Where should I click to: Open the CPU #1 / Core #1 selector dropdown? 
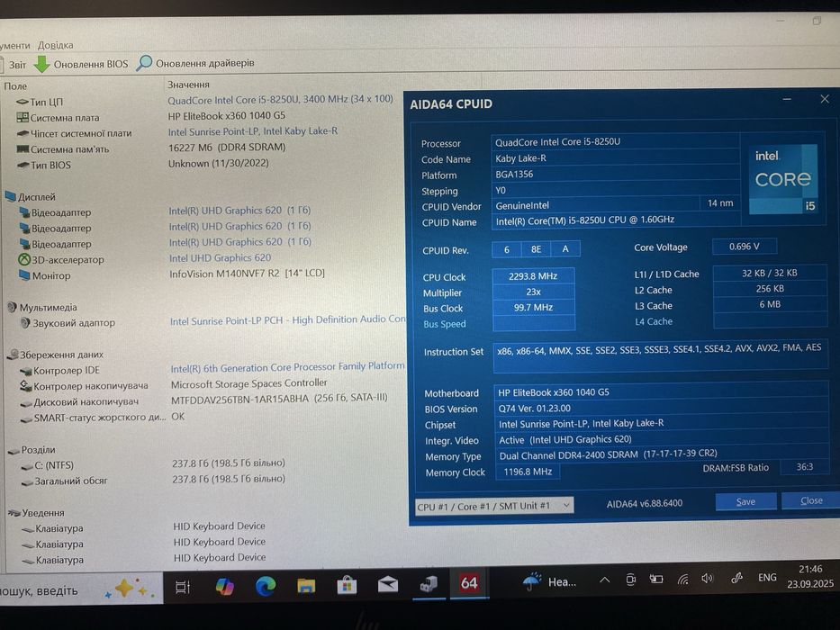tap(494, 506)
